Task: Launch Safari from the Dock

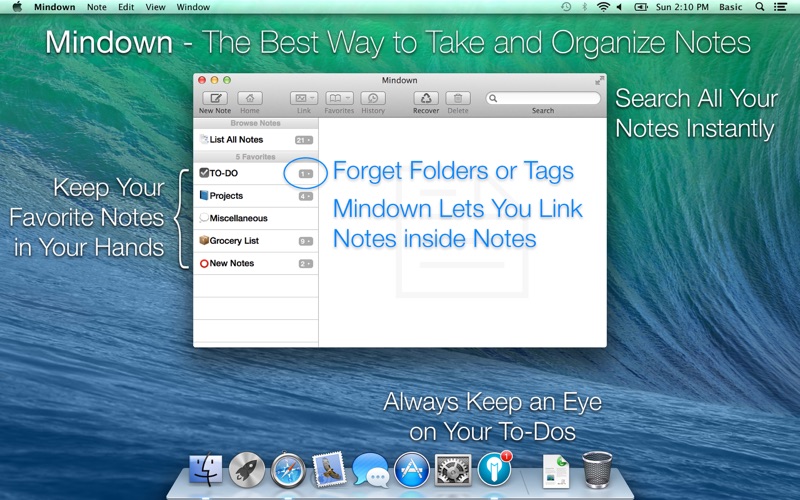Action: point(288,467)
